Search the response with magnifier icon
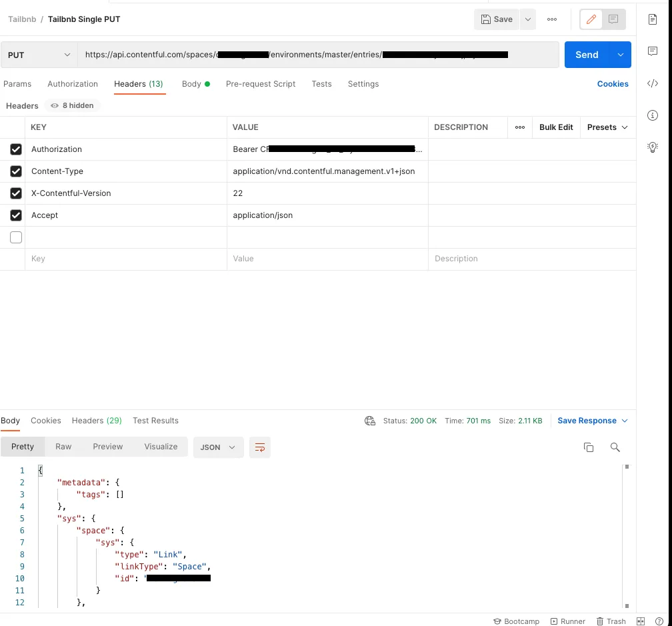This screenshot has height=626, width=672. (615, 447)
